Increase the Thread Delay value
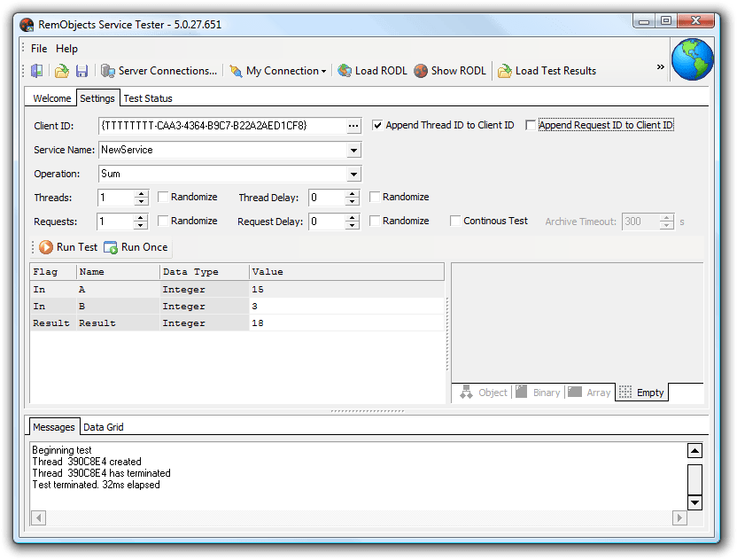Screen dimensions: 737x560 (x=352, y=193)
